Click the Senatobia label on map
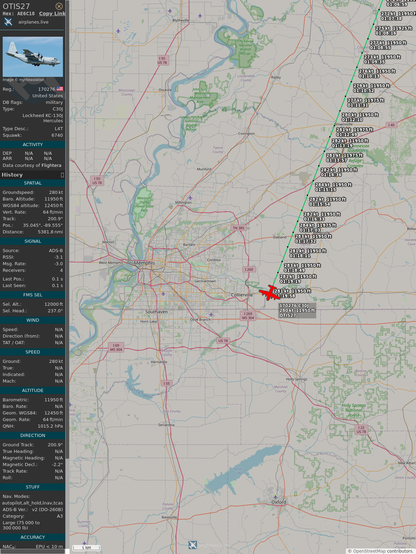The width and height of the screenshot is (416, 554). click(x=166, y=425)
